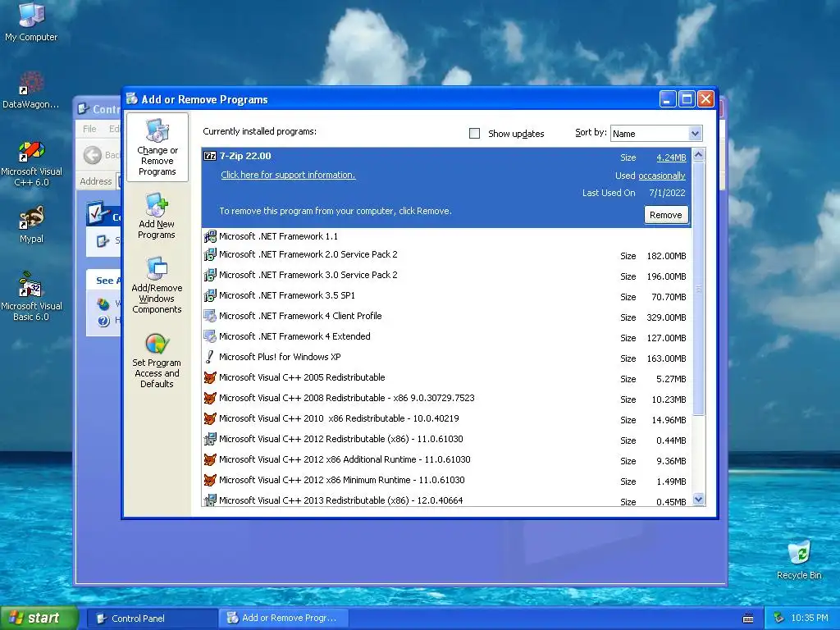Click the .NET Framework 2.0 Service Pack 2 icon
Viewport: 840px width, 630px height.
[210, 255]
